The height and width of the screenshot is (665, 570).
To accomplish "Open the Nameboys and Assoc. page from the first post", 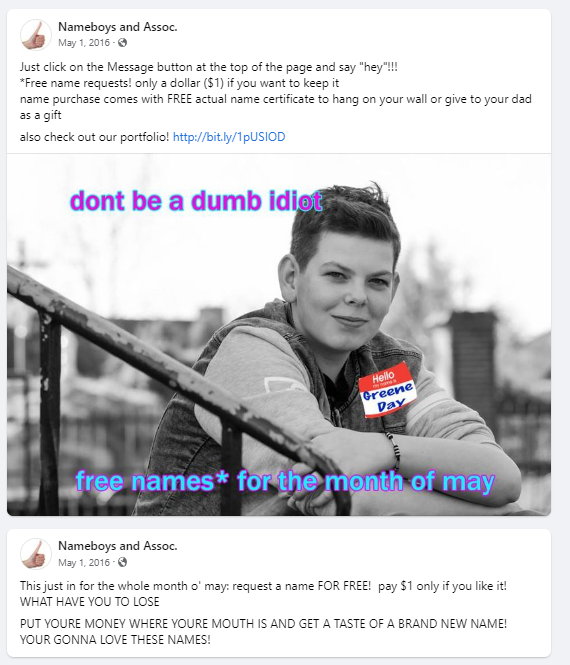I will pyautogui.click(x=117, y=27).
